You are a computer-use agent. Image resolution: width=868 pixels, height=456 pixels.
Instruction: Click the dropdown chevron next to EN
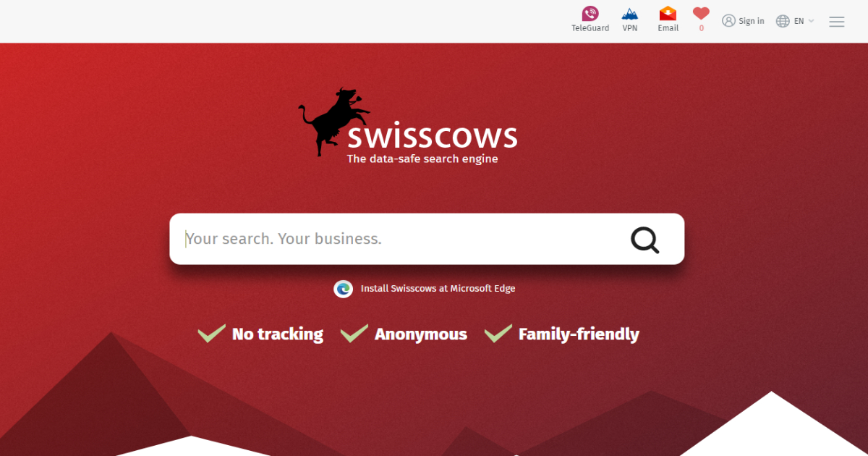(811, 21)
